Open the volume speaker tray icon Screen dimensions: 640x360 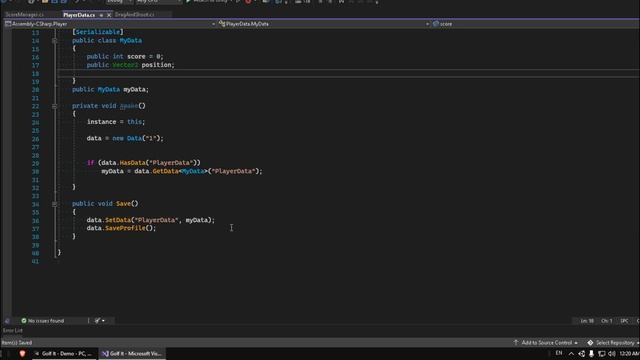611,354
